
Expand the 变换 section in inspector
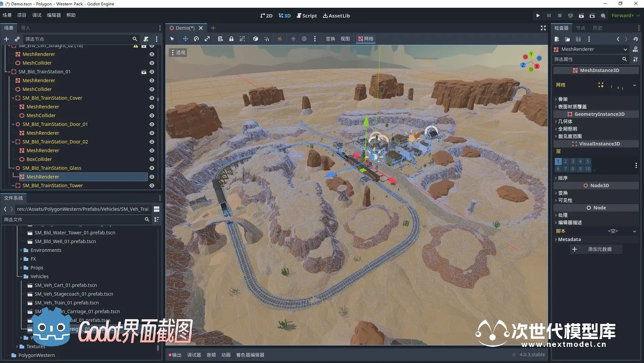(563, 193)
